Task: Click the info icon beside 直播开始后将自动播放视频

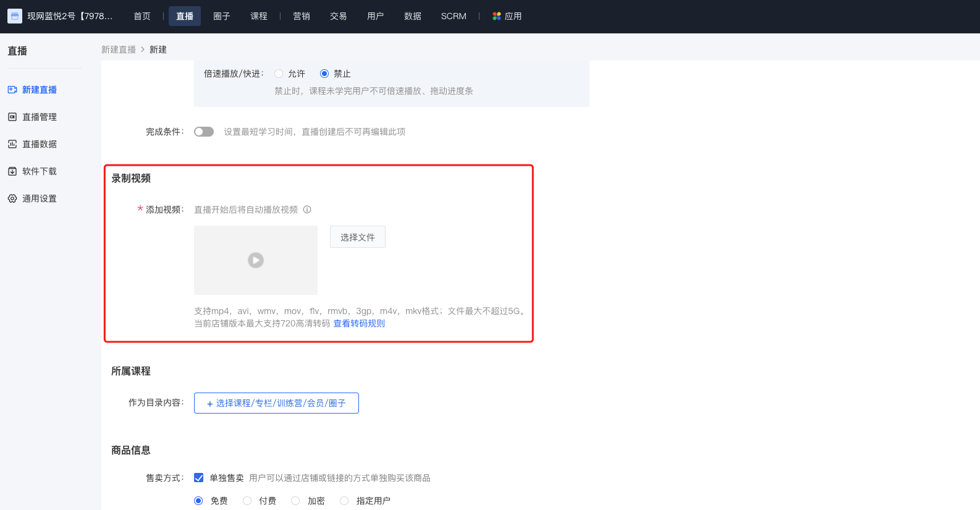Action: 307,210
